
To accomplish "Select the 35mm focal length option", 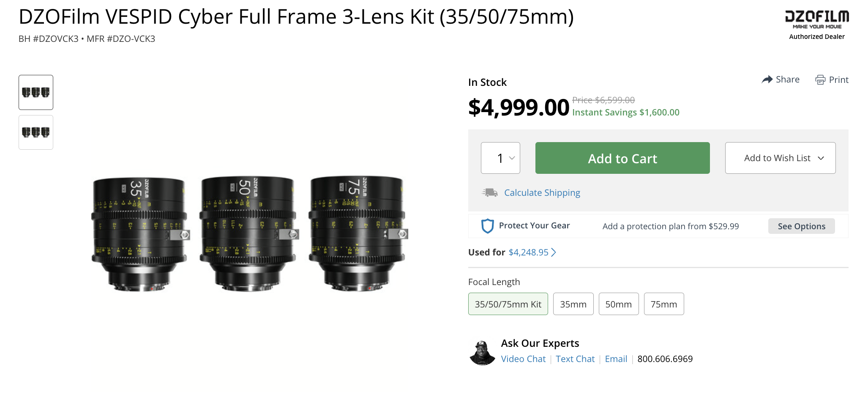I will 573,304.
